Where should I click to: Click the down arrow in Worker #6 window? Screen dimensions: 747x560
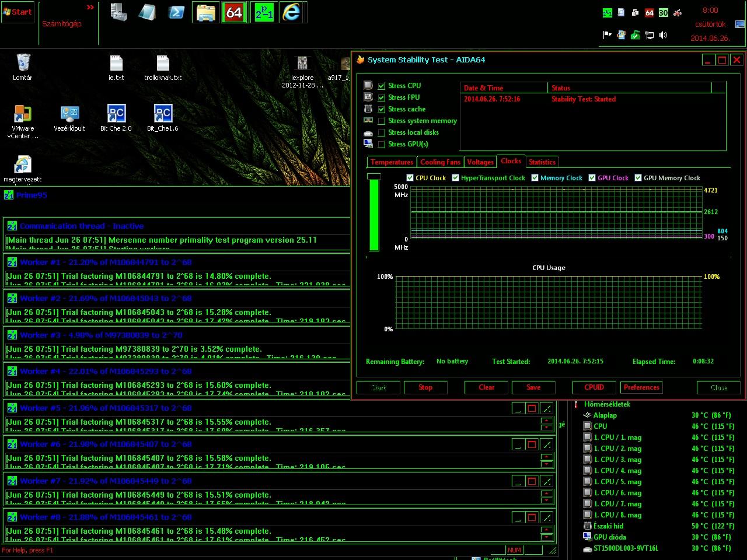click(x=547, y=464)
